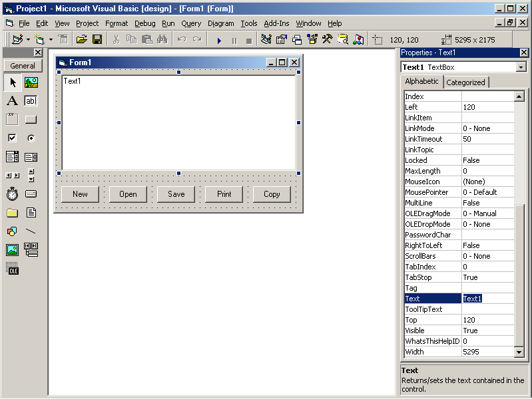This screenshot has height=399, width=532.
Task: Click the Text property value field
Action: coord(488,299)
